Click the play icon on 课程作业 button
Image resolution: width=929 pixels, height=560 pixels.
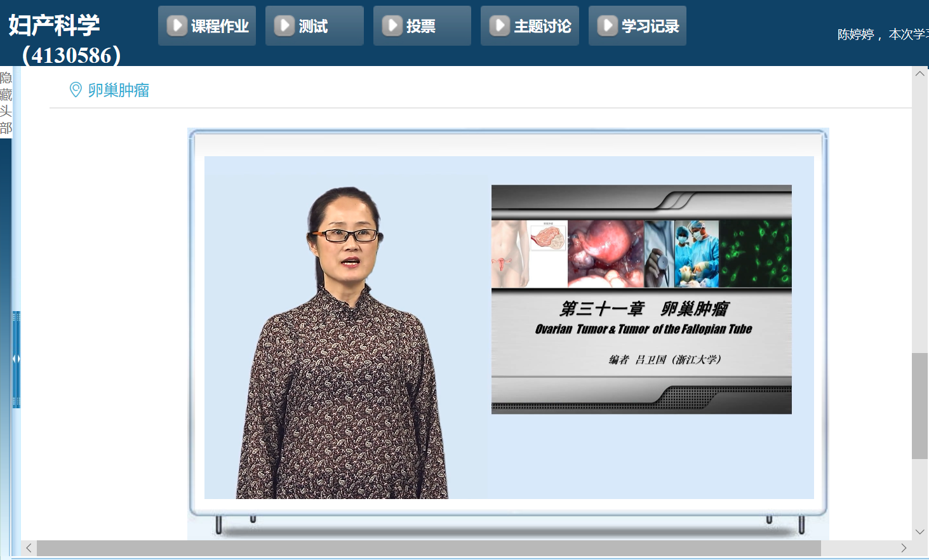pyautogui.click(x=177, y=26)
